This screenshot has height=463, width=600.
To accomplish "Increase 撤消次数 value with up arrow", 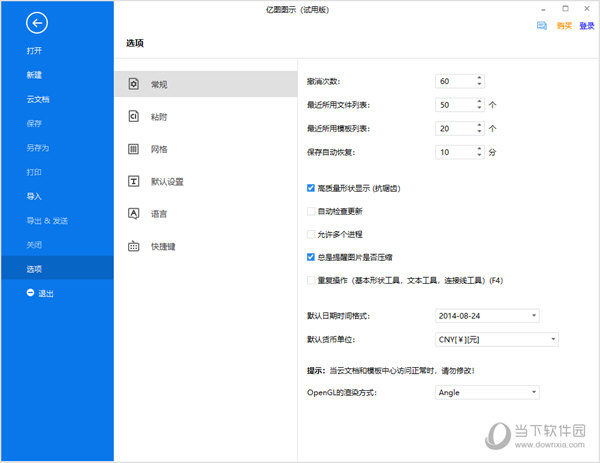I will pos(479,78).
